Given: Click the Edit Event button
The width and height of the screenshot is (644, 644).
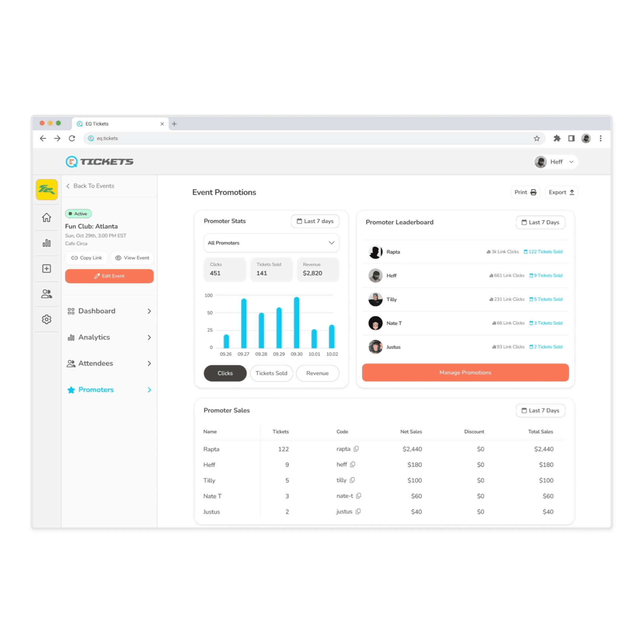Looking at the screenshot, I should (109, 276).
